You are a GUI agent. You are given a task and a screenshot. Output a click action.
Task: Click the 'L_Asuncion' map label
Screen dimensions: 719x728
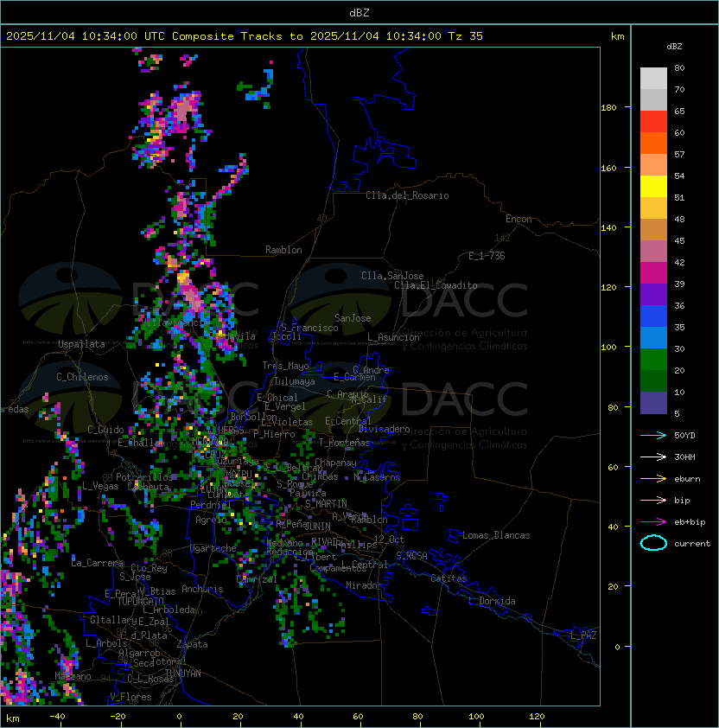tap(393, 337)
